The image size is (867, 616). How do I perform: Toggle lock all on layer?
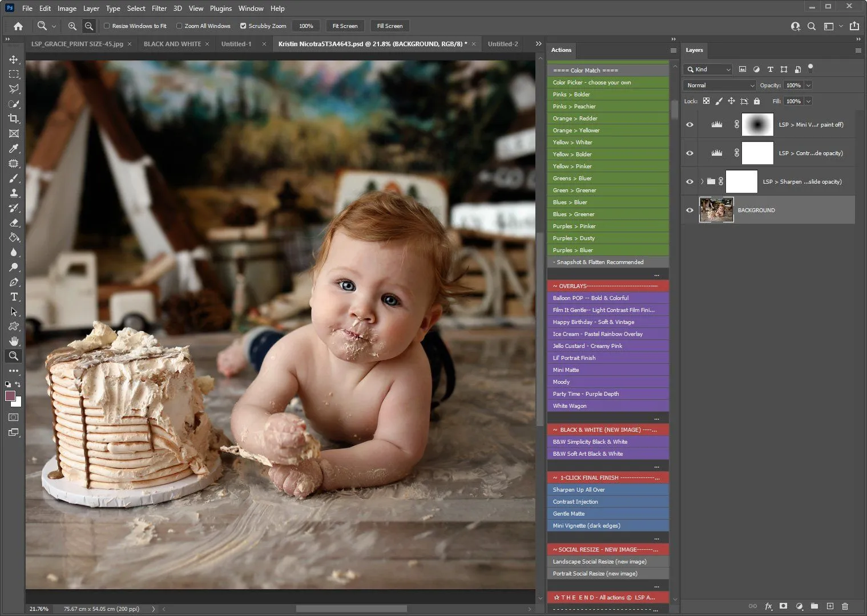coord(756,101)
